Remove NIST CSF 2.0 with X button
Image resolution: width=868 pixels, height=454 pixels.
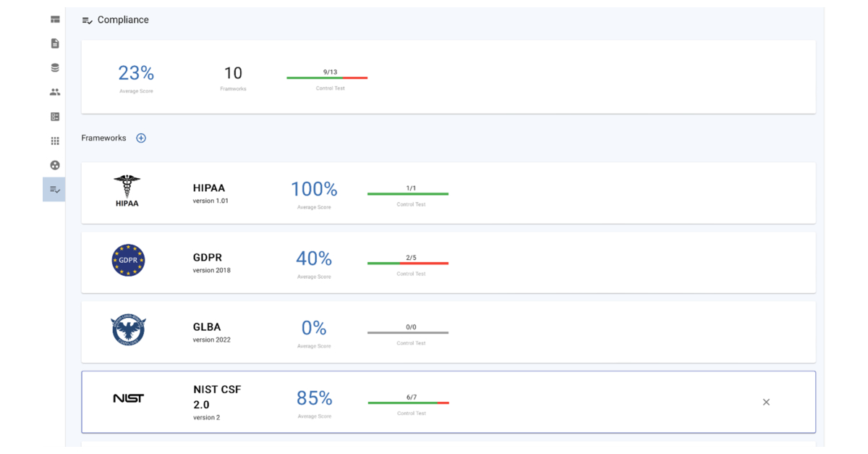click(x=766, y=402)
